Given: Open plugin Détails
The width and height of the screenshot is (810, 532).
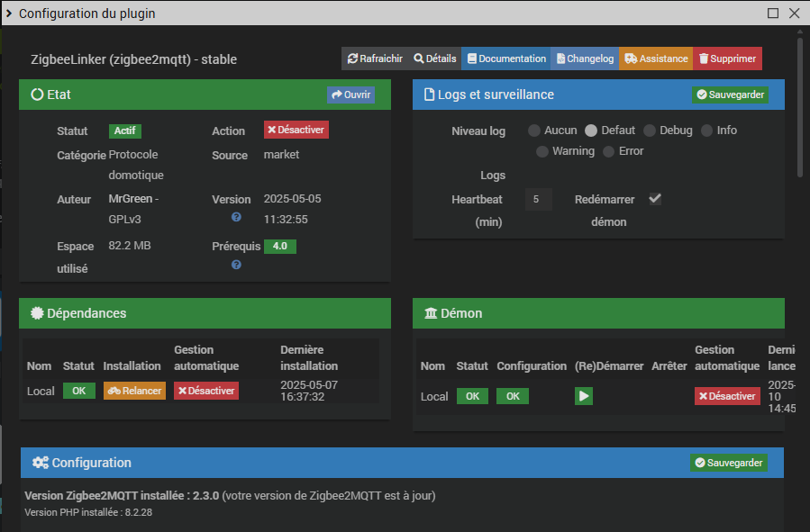Looking at the screenshot, I should point(434,59).
